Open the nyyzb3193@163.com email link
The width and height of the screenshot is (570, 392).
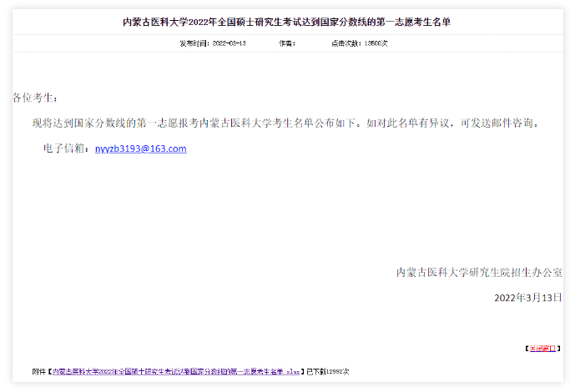[x=141, y=149]
